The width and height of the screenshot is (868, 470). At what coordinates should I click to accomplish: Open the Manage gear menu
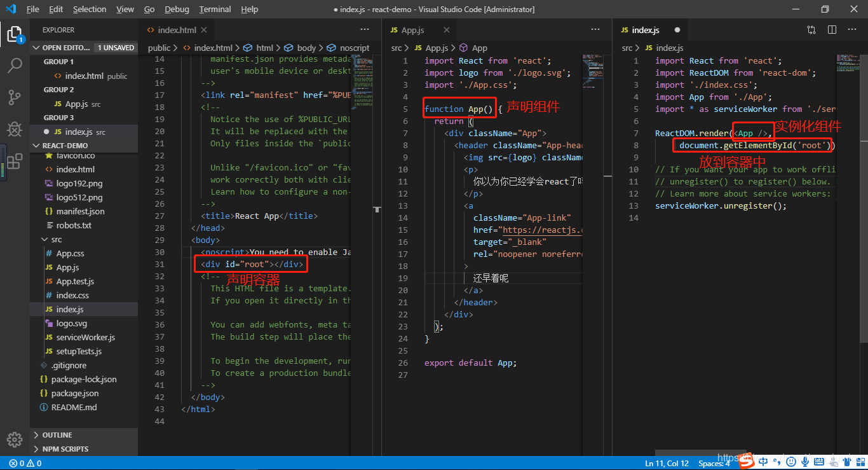click(15, 439)
